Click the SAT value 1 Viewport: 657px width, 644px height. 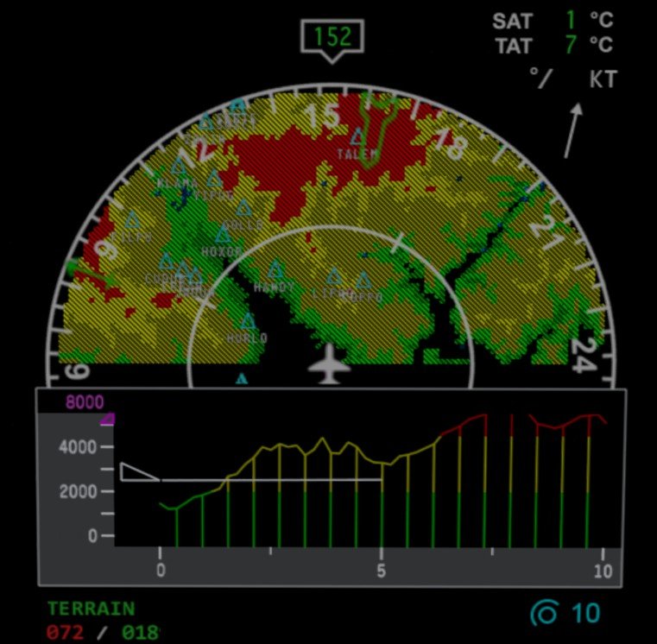coord(571,20)
